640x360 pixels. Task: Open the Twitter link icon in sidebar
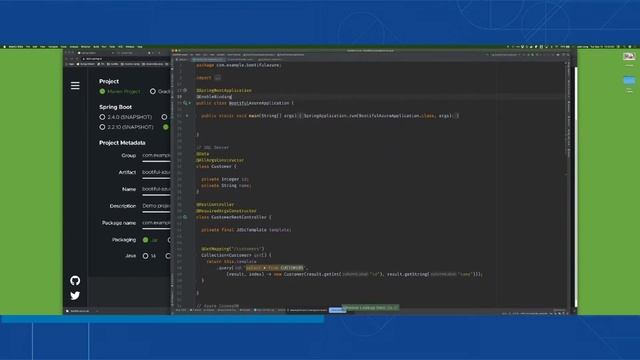click(x=75, y=296)
